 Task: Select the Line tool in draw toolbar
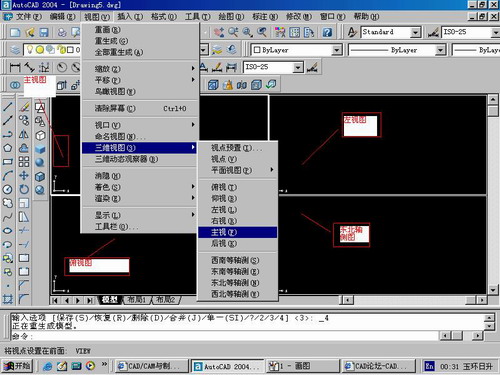click(x=8, y=107)
